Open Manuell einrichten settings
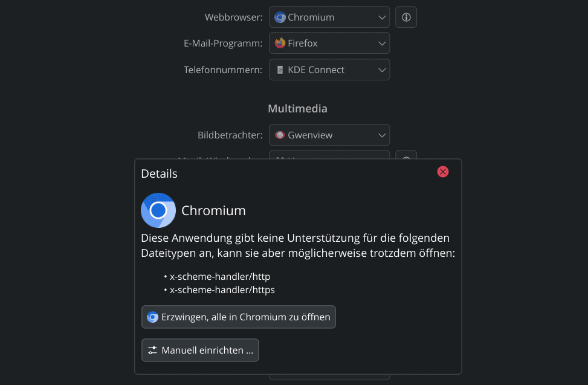The image size is (588, 385). (200, 350)
